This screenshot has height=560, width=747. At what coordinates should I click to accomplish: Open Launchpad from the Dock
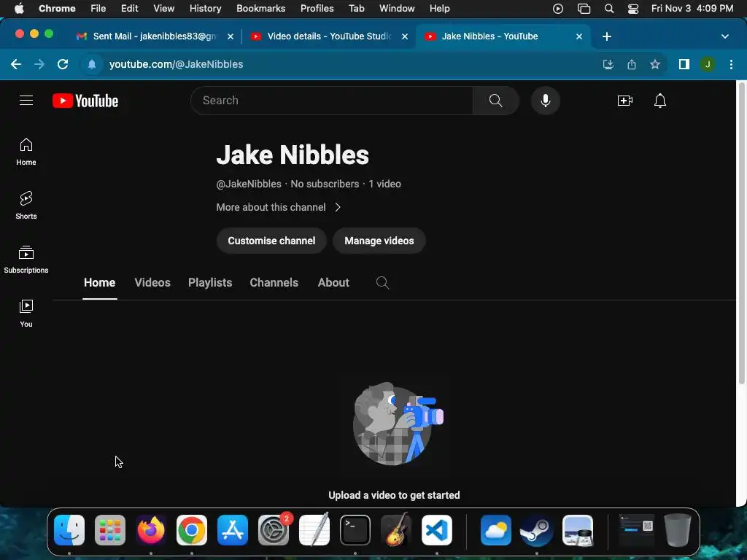(110, 530)
